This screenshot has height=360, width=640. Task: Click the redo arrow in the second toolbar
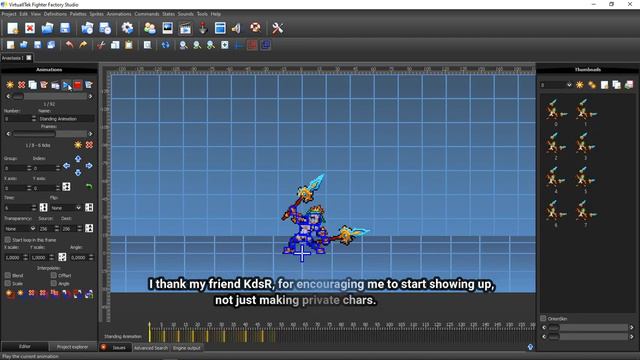[x=83, y=45]
